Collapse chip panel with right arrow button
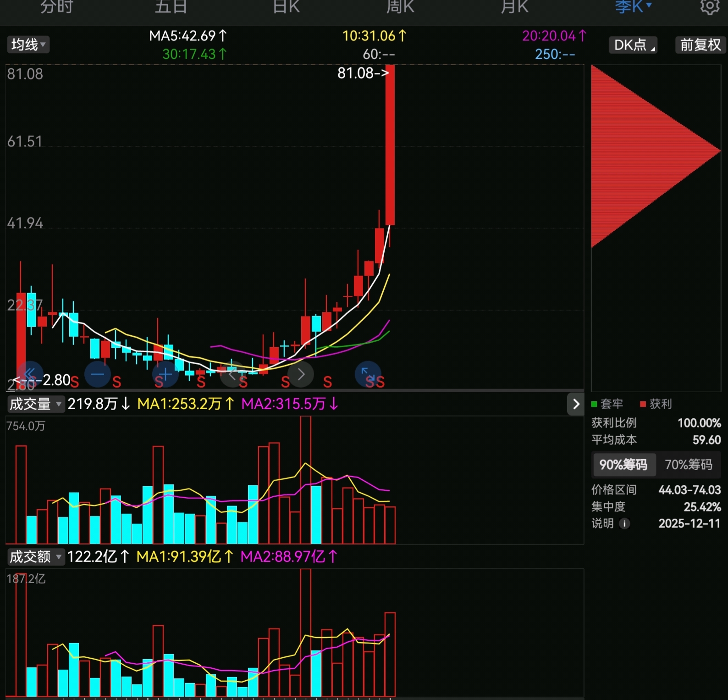The width and height of the screenshot is (728, 700). [x=576, y=404]
